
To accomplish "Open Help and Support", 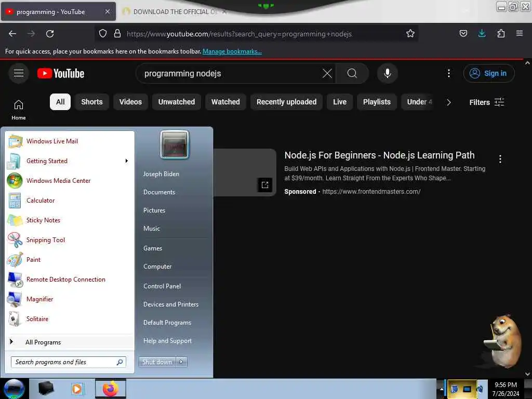I will (x=167, y=341).
